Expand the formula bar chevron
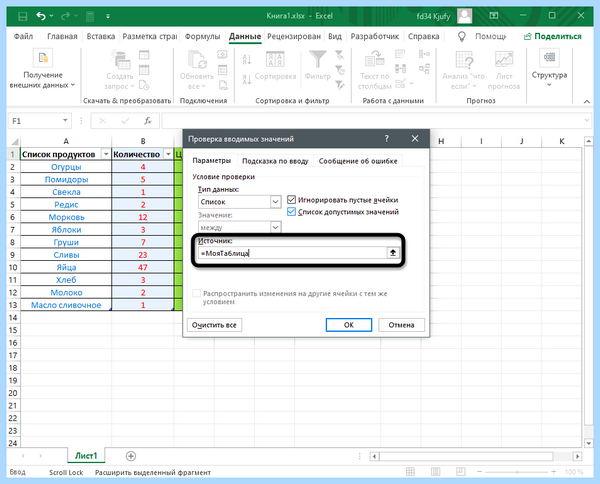600x484 pixels. point(587,121)
